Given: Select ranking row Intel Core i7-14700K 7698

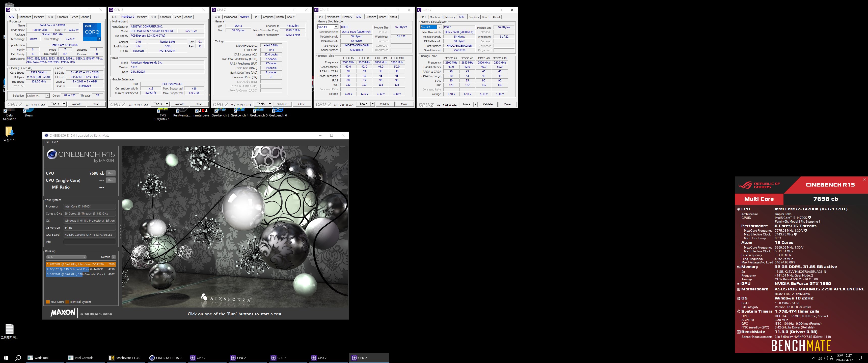Looking at the screenshot, I should [x=81, y=264].
